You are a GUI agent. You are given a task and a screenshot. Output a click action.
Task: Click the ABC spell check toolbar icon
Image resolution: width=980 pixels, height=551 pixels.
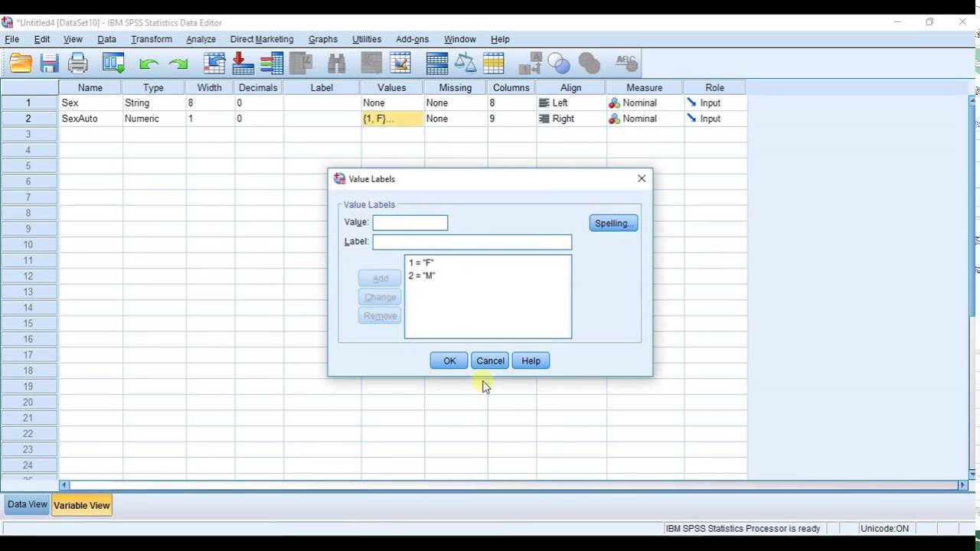pyautogui.click(x=626, y=63)
